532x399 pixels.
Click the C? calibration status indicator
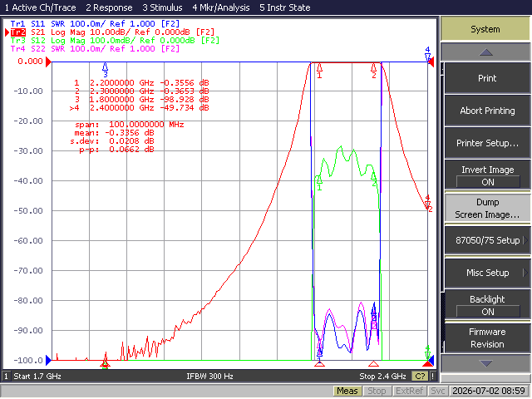click(420, 377)
